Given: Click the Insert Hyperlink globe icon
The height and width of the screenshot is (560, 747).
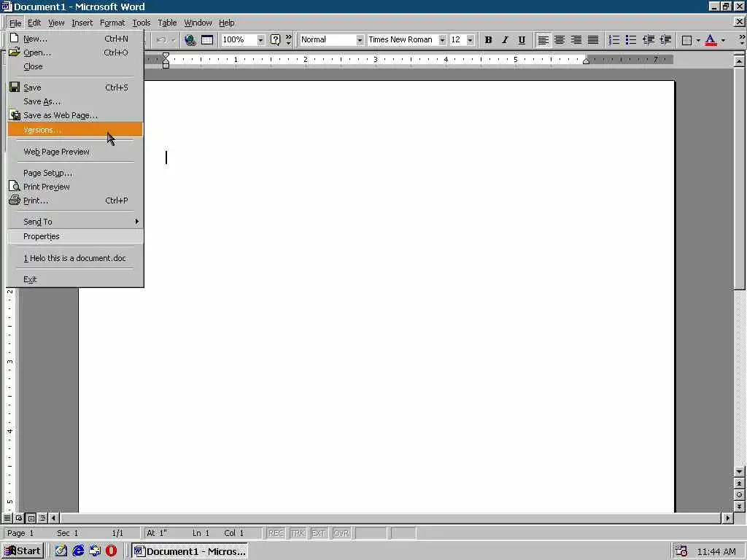Looking at the screenshot, I should click(190, 40).
